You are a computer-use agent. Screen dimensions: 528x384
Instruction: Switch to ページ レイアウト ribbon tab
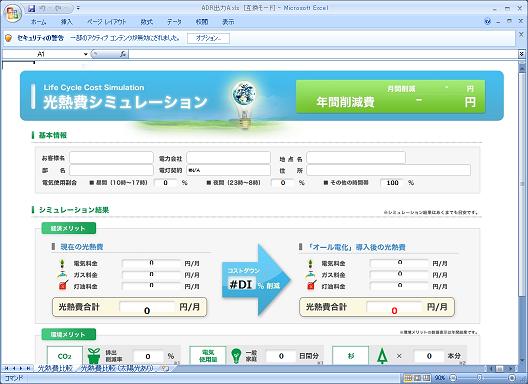[x=106, y=22]
